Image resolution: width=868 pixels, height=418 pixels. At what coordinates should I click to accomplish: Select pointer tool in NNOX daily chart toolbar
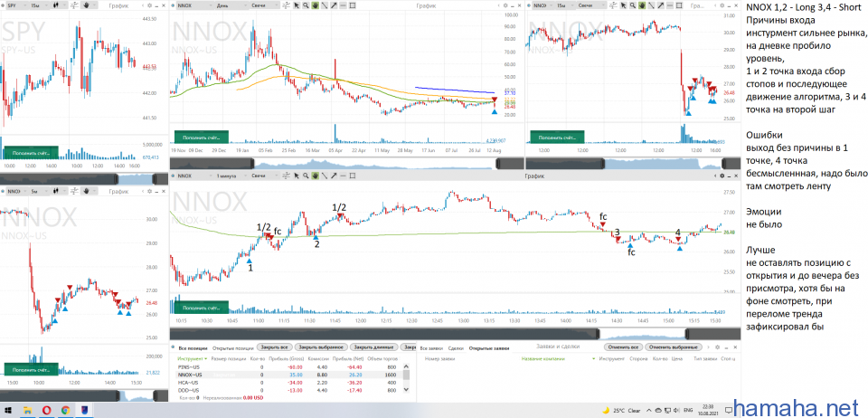pyautogui.click(x=297, y=5)
